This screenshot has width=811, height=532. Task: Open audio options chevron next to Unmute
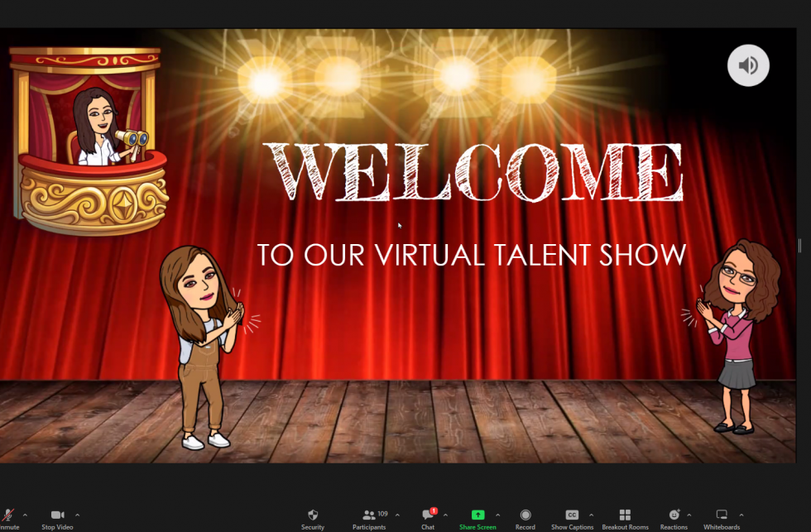[25, 513]
